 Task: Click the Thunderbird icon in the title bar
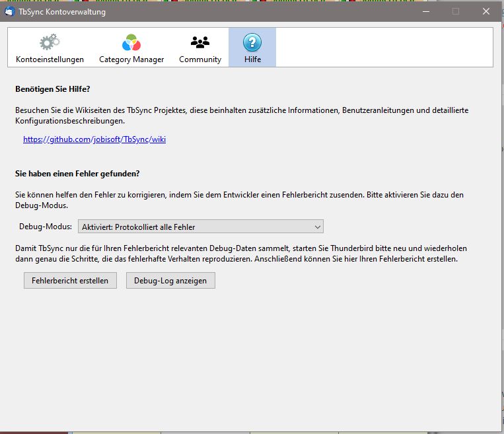coord(10,11)
